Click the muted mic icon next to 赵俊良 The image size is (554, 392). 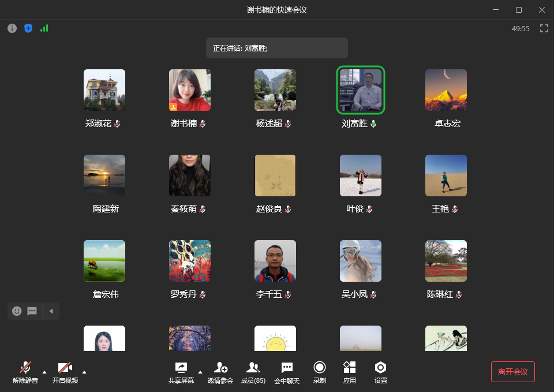pos(288,209)
